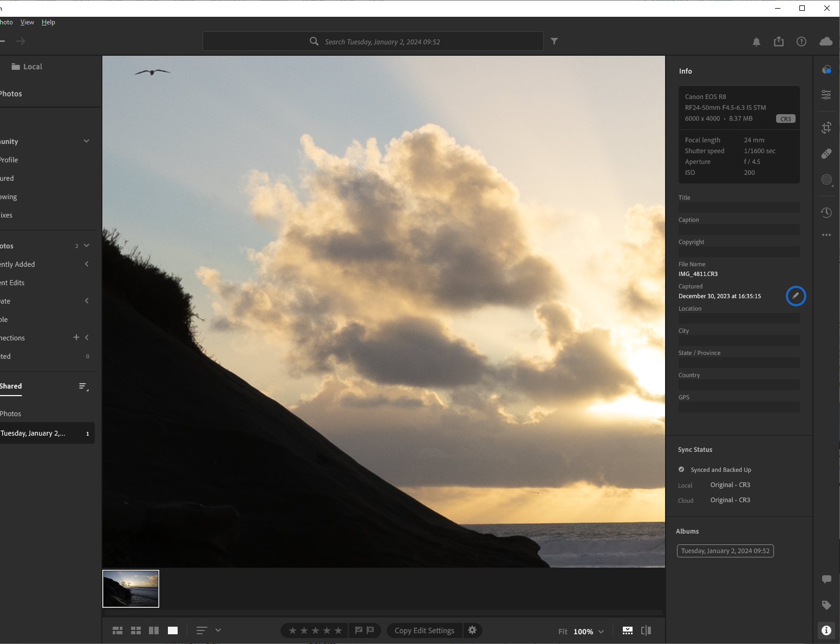
Task: Set the rating to one star
Action: coord(293,630)
